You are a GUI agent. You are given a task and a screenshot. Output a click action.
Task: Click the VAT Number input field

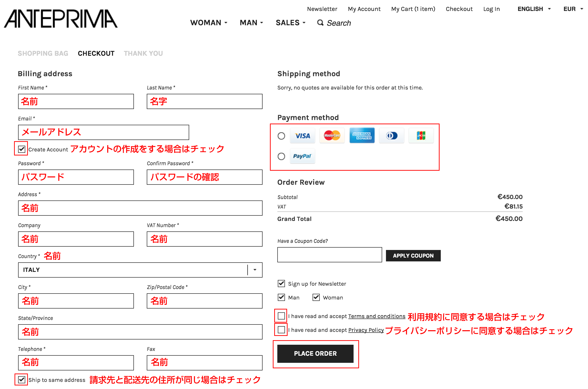click(x=204, y=239)
